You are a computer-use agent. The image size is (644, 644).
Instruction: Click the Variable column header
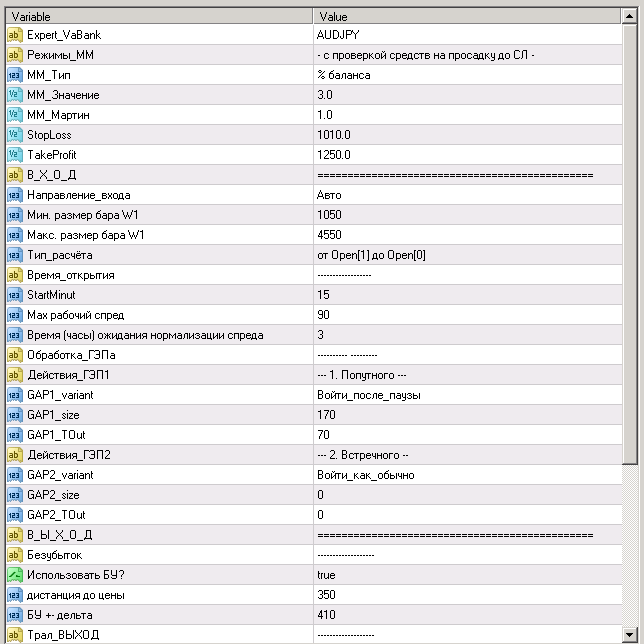(159, 16)
